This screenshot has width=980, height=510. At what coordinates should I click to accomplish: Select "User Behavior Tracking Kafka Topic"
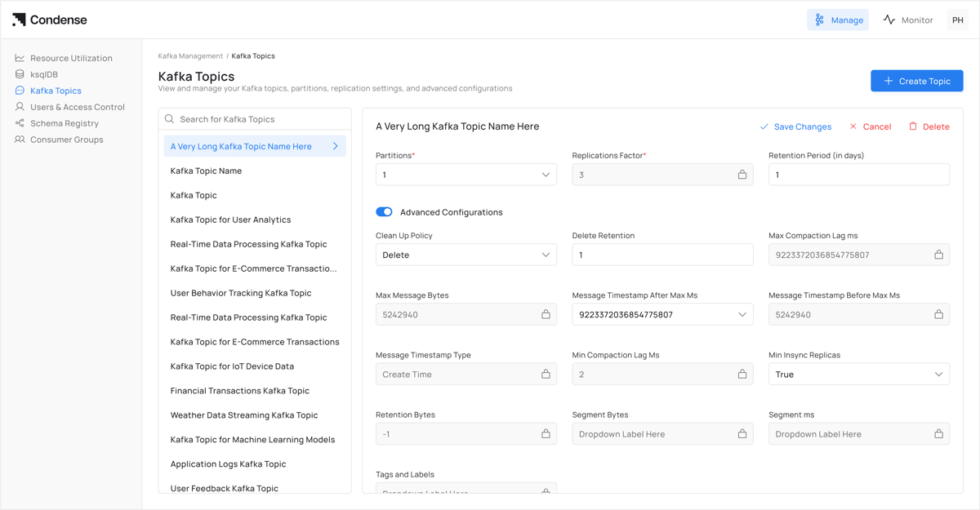pyautogui.click(x=255, y=293)
